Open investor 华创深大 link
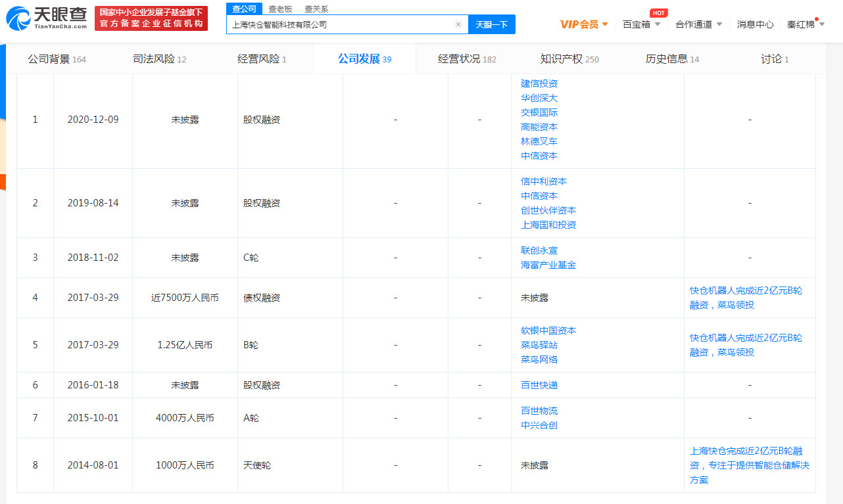The image size is (843, 504). 539,98
